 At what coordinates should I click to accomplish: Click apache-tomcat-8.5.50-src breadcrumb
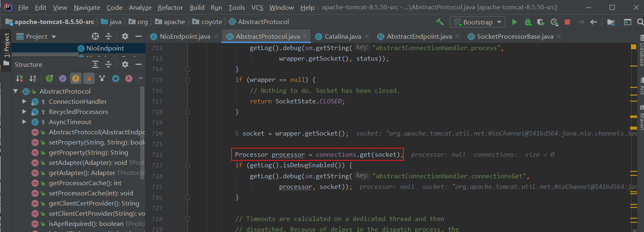(x=50, y=22)
